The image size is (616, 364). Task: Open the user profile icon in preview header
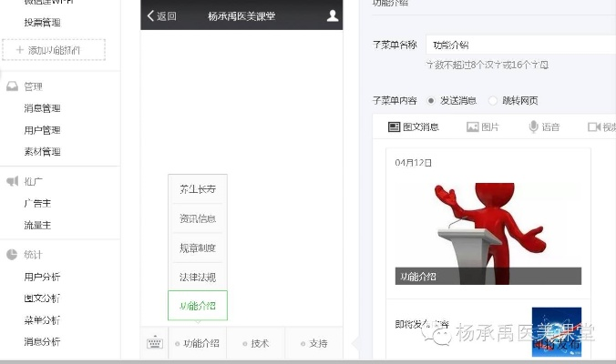333,15
